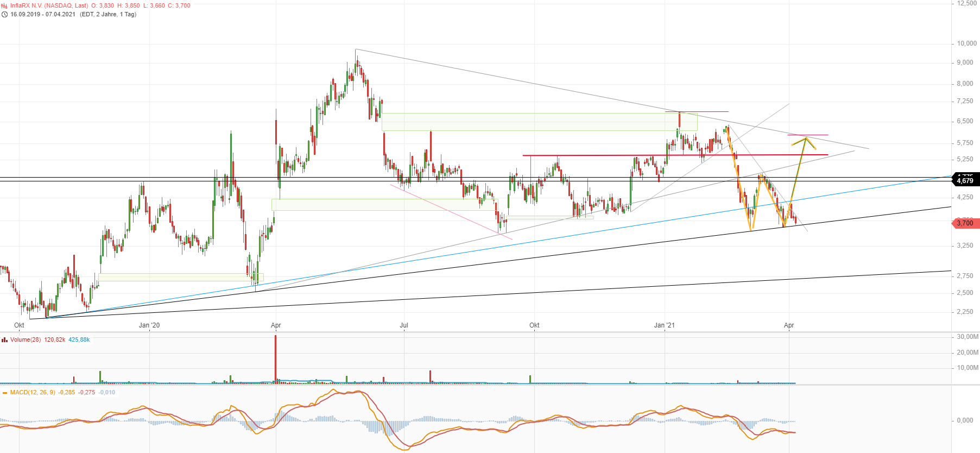Click the tallest red volume bar in April

pyautogui.click(x=276, y=358)
